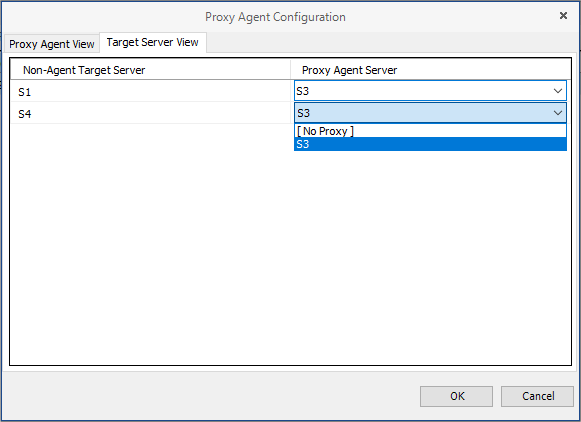The width and height of the screenshot is (581, 422).
Task: Select the Target Server View tab
Action: coord(153,42)
